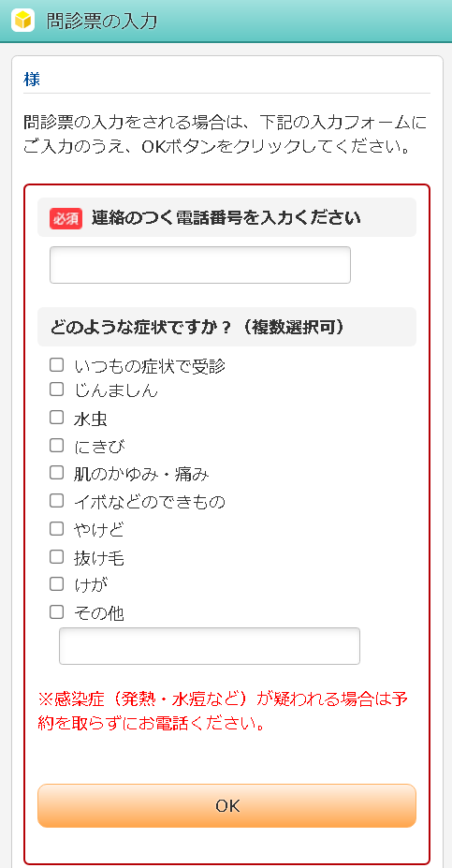Screen dimensions: 452x868
Task: Click the red 必須 required badge
Action: tap(66, 218)
